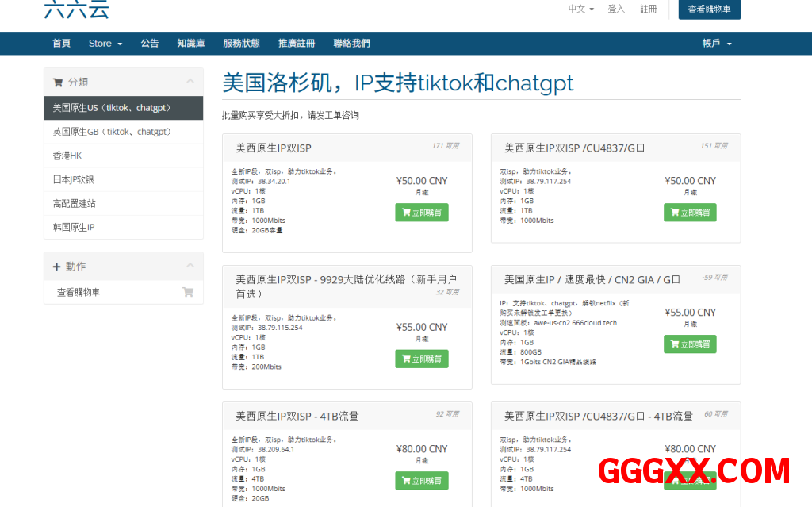
Task: Open the 中文 language dropdown
Action: pyautogui.click(x=580, y=9)
